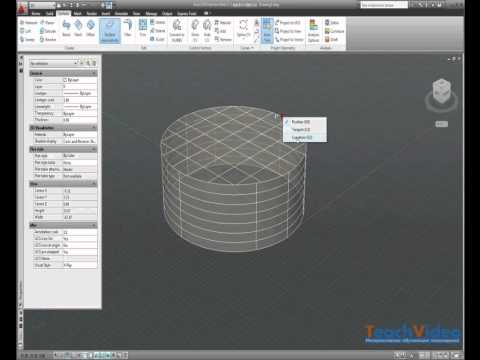The height and width of the screenshot is (360, 480).
Task: Collapse the General properties section
Action: pos(94,73)
